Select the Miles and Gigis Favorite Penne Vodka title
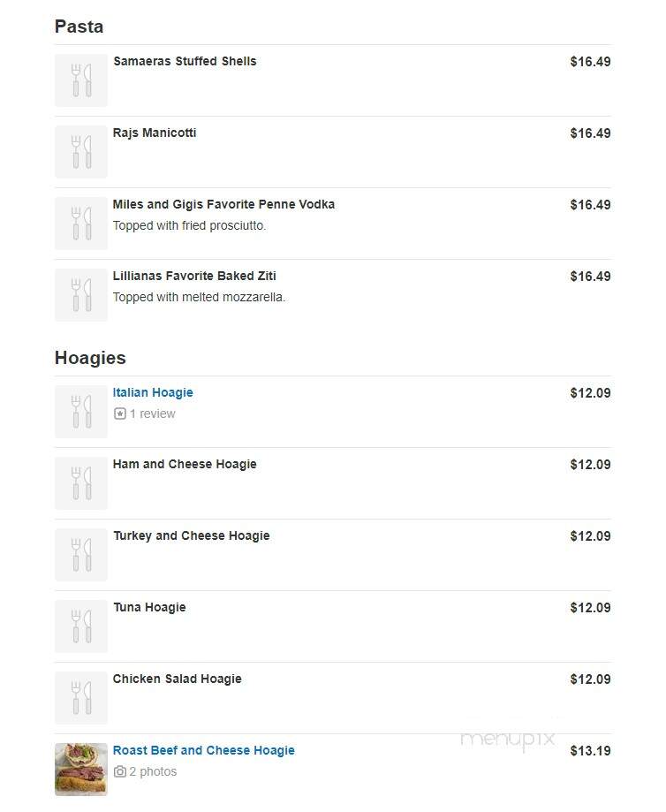This screenshot has width=666, height=812. [x=223, y=205]
